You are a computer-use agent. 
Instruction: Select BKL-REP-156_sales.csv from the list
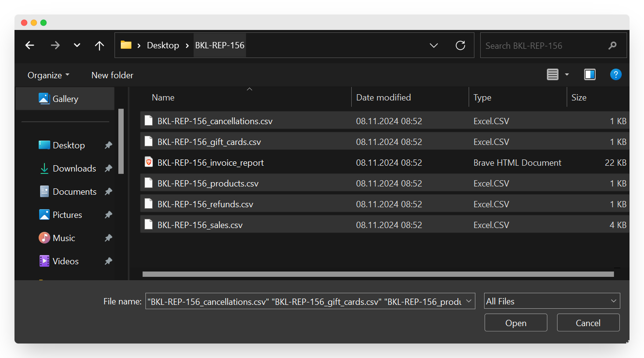[200, 224]
